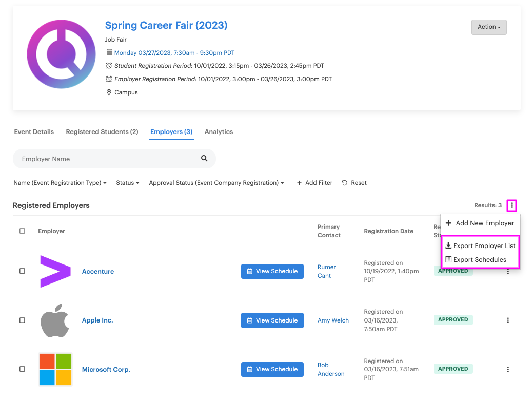The height and width of the screenshot is (398, 532).
Task: Open Apple Inc. row options menu
Action: pyautogui.click(x=508, y=320)
